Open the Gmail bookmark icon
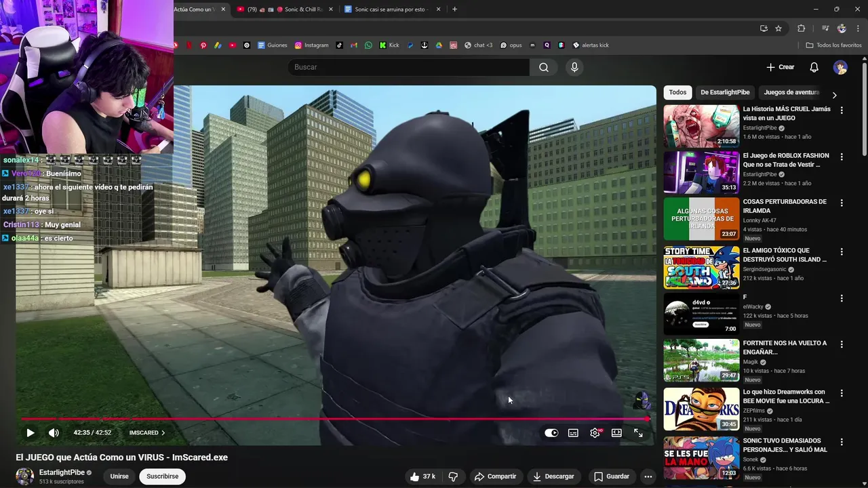 pos(354,45)
